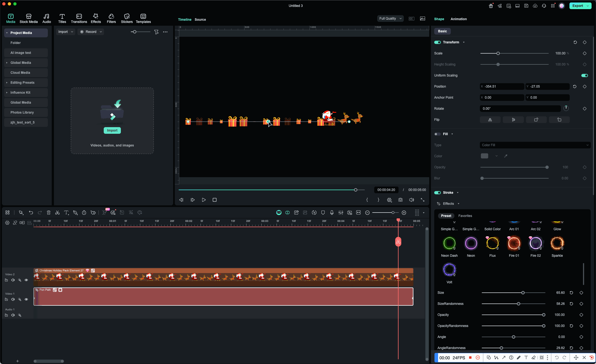
Task: Hide the Video 2 track with its eye icon
Action: [x=26, y=280]
